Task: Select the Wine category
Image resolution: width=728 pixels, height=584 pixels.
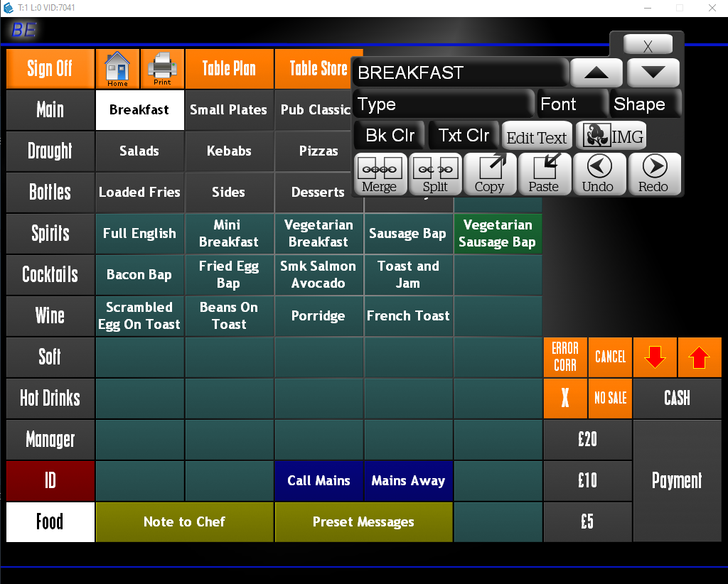Action: pos(50,316)
